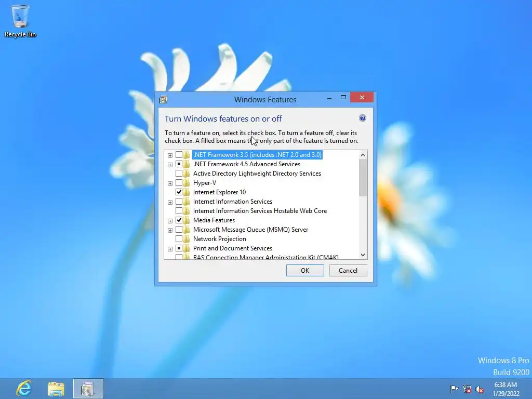Expand the Media Features node
This screenshot has width=532, height=399.
pyautogui.click(x=170, y=221)
